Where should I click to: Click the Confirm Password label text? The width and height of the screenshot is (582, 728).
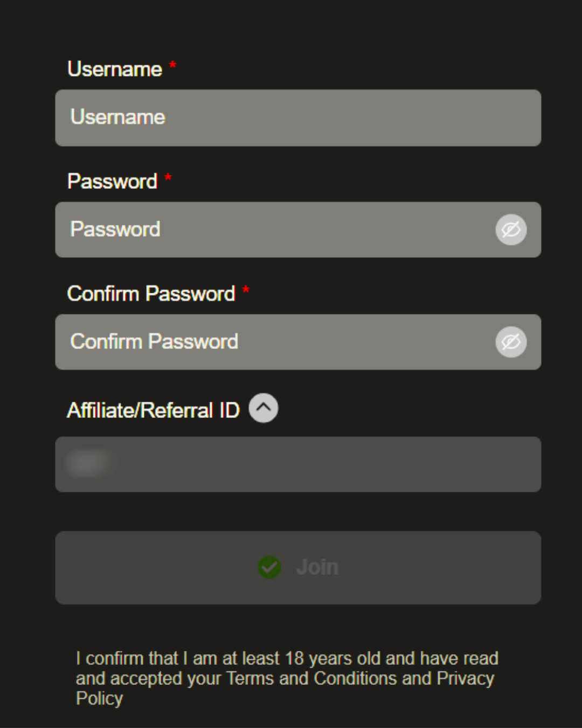[x=151, y=294]
